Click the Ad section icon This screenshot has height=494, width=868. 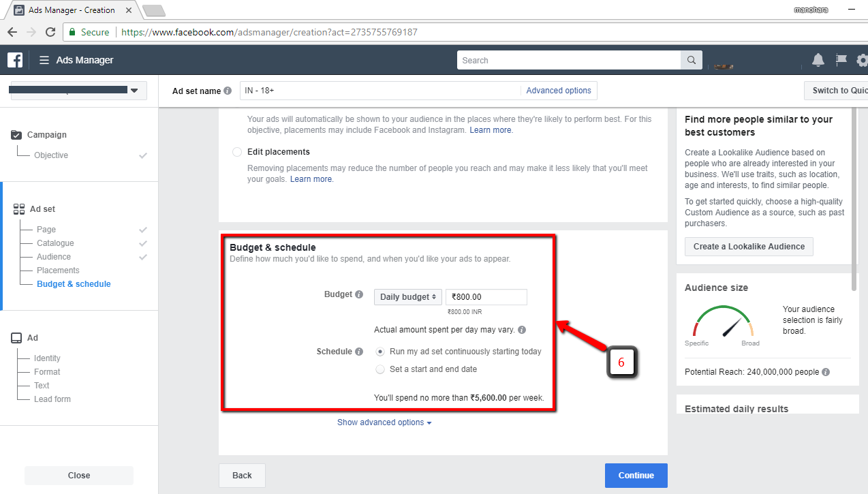tap(17, 338)
